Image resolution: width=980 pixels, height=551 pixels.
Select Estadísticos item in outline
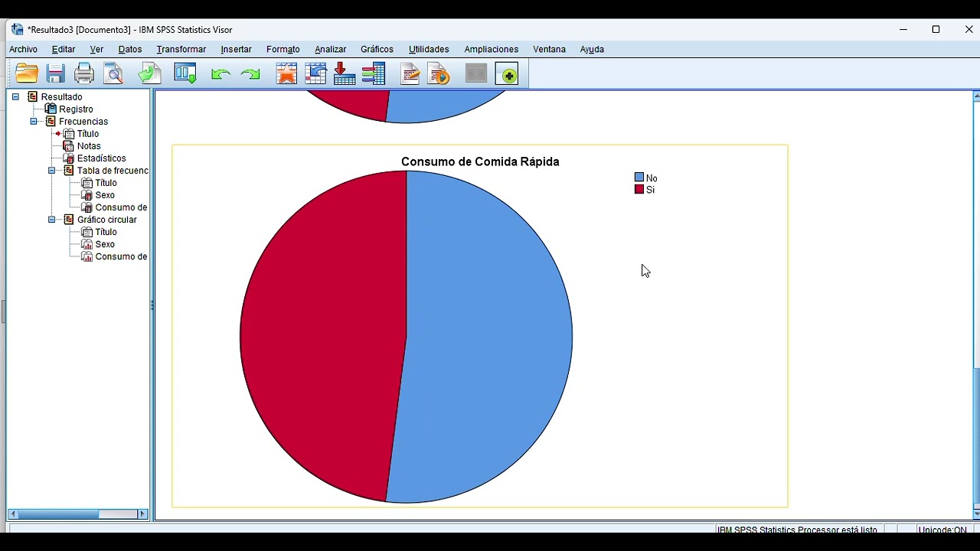[x=102, y=158]
